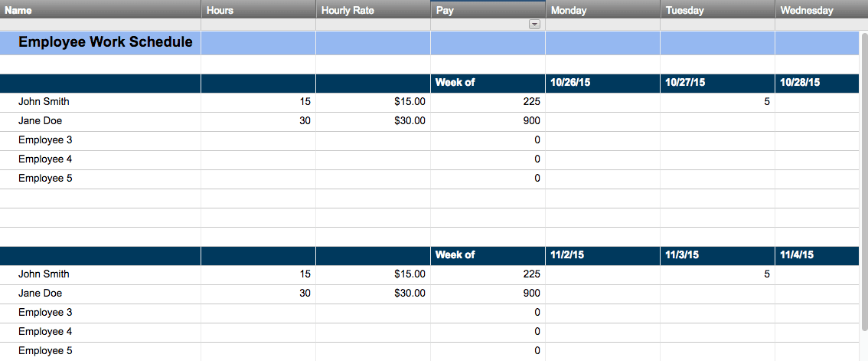Select the Hours column header
868x361 pixels.
click(259, 10)
